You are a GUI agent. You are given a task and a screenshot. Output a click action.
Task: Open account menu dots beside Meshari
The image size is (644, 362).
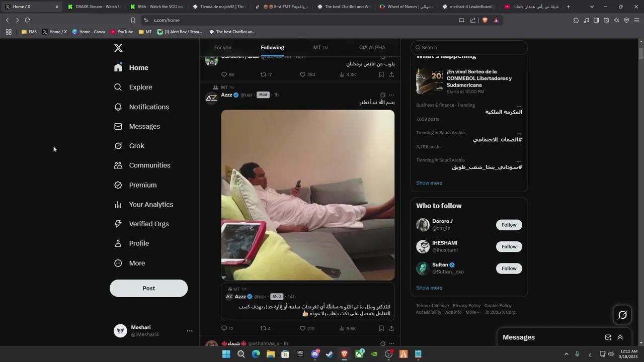[x=189, y=331]
